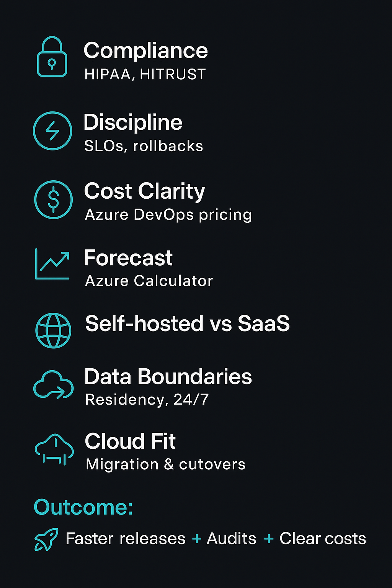
Task: Select the Discipline heading
Action: (x=133, y=122)
